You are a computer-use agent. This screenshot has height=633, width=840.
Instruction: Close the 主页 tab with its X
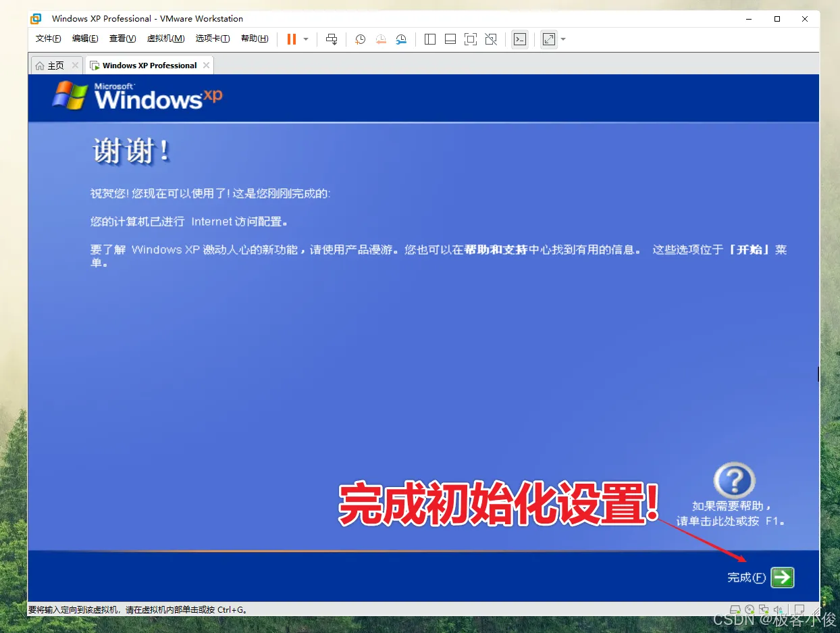[75, 66]
